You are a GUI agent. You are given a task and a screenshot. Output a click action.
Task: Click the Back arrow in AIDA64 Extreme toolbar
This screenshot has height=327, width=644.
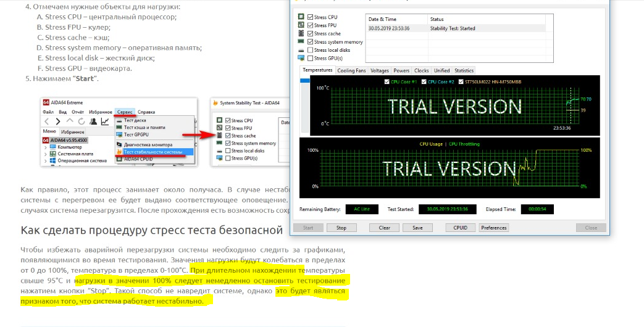point(47,122)
